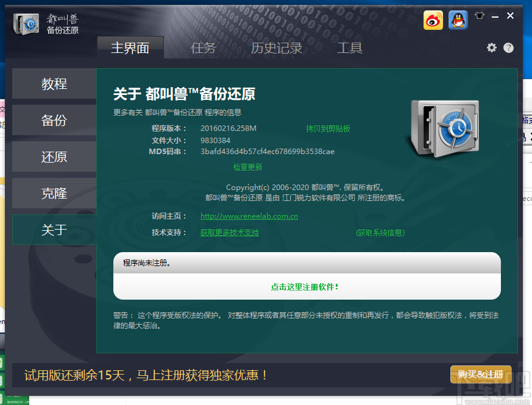Click the 检查更新 link
This screenshot has height=405, width=532.
pyautogui.click(x=247, y=167)
